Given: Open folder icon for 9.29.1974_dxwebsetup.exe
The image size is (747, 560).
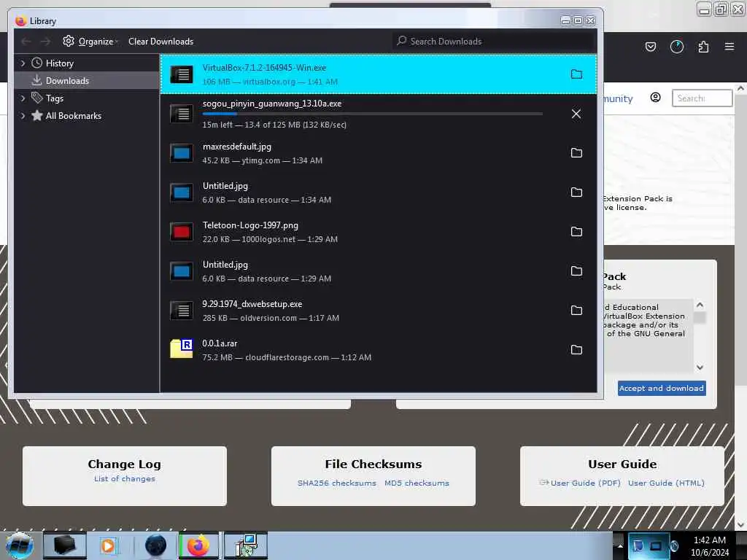Looking at the screenshot, I should [576, 311].
